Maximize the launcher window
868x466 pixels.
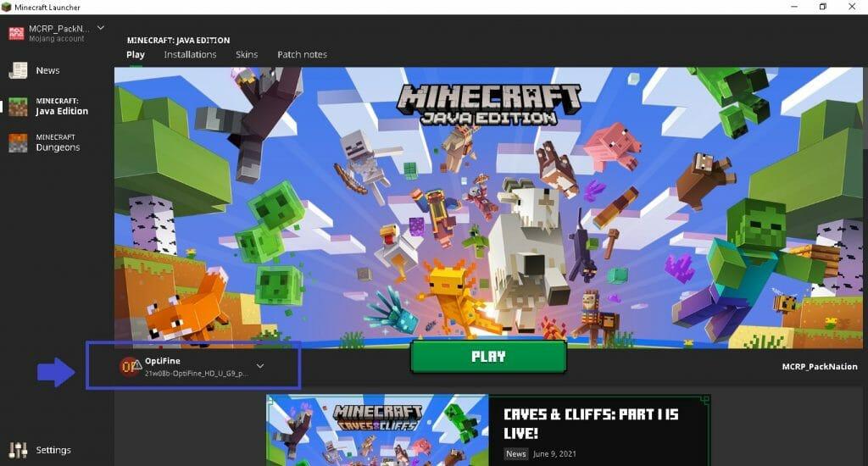point(822,7)
